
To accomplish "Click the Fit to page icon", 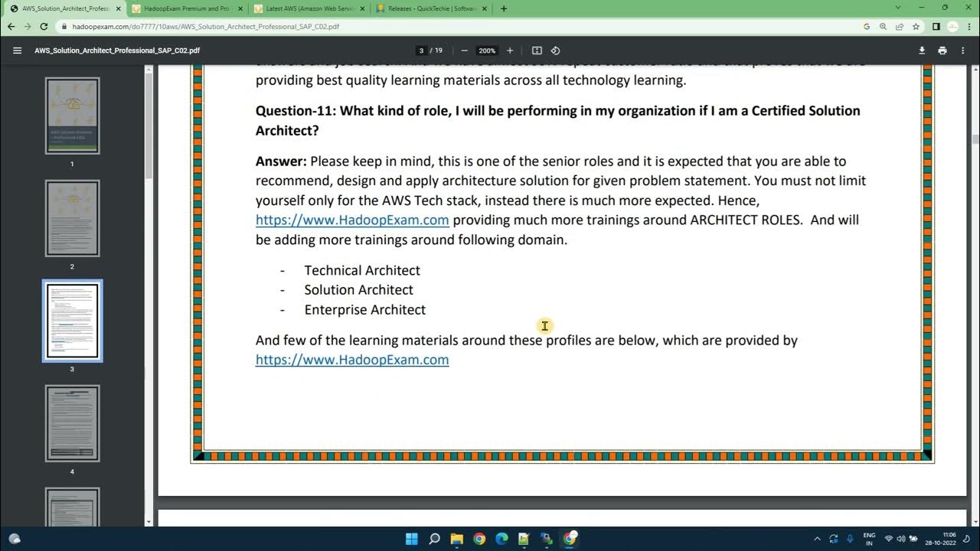I will (537, 51).
